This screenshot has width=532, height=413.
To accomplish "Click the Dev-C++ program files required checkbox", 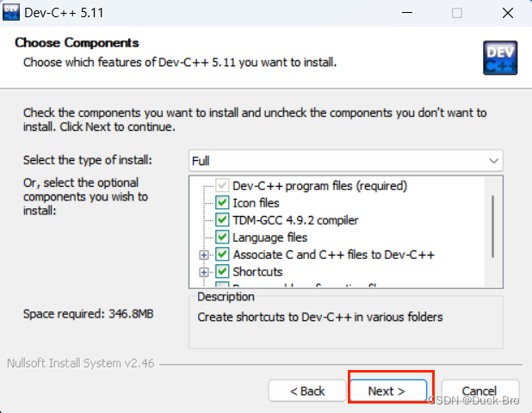I will [222, 186].
